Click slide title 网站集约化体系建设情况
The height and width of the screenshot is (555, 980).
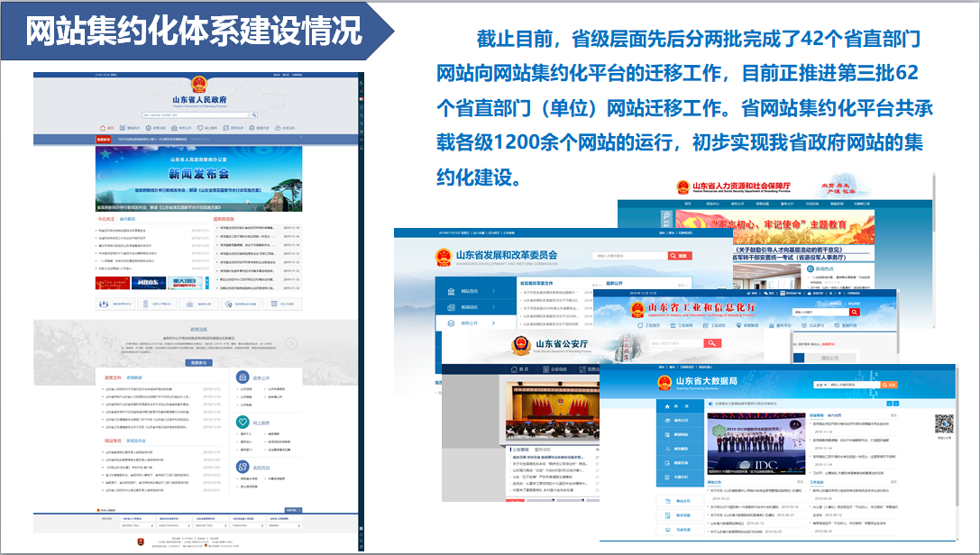[194, 30]
